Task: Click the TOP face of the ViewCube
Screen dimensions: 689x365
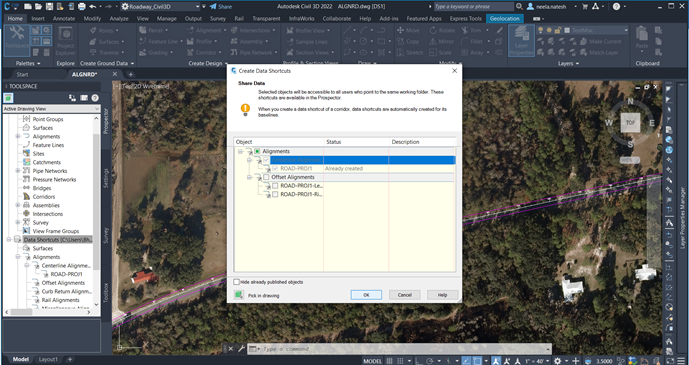Action: pos(630,123)
